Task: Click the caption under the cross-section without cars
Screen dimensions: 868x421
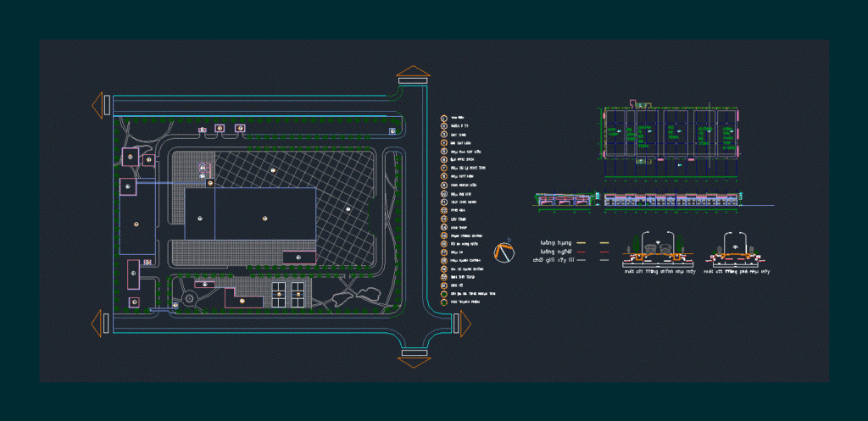Action: (x=737, y=272)
